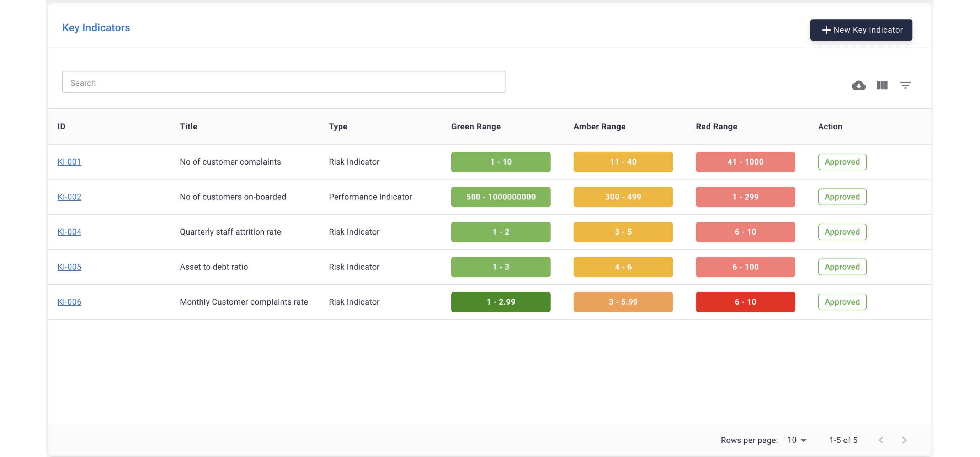Screen dimensions: 980x457
Task: Go to previous page arrow
Action: [x=880, y=440]
